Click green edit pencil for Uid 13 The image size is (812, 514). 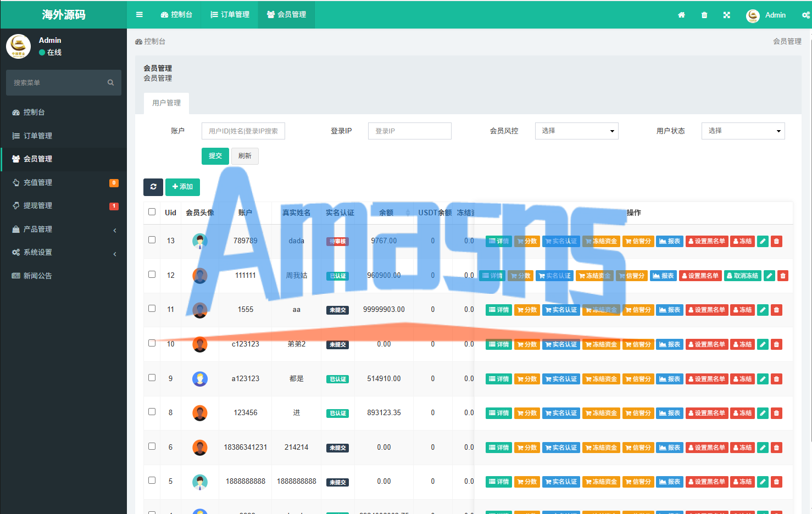(x=763, y=241)
